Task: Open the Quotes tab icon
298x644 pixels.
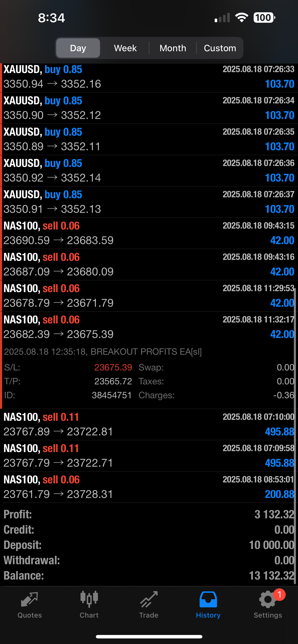Action: pos(29,600)
